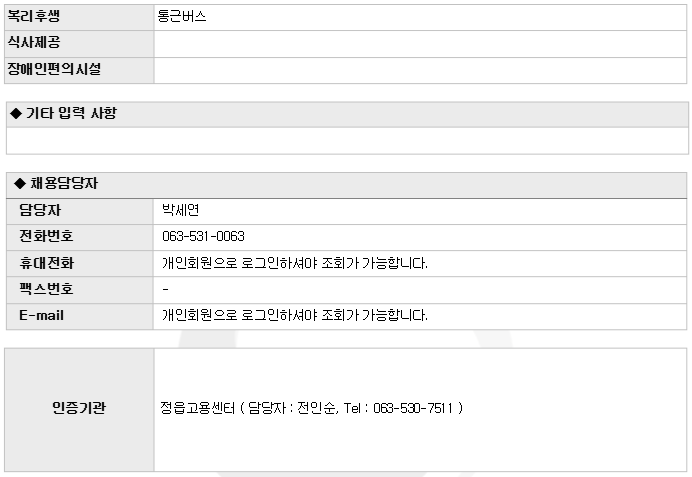Click the diamond bullet beside 기타 입력 사항

(16, 114)
